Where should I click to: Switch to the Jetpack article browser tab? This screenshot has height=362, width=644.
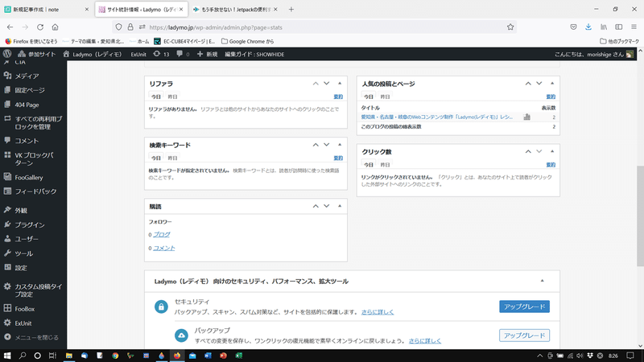click(x=235, y=9)
